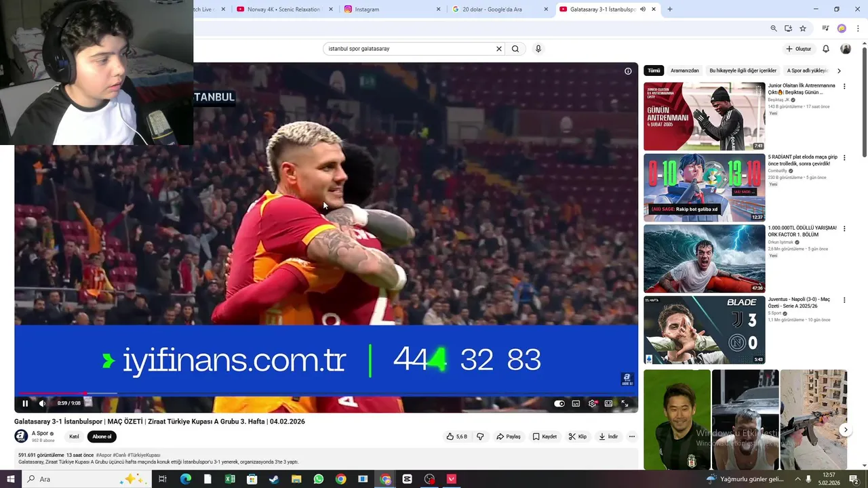Open the YouTube account avatar menu
The width and height of the screenshot is (868, 488).
pyautogui.click(x=846, y=49)
